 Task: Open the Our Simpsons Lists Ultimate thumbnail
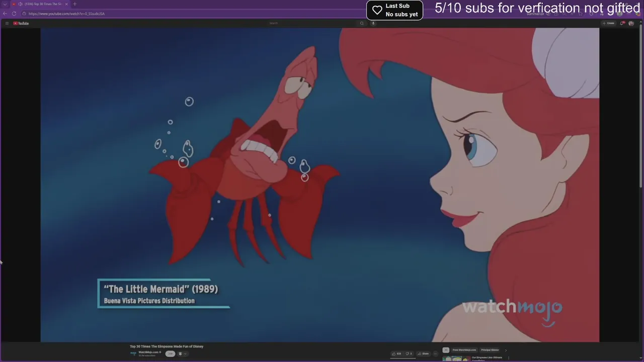coord(456,359)
